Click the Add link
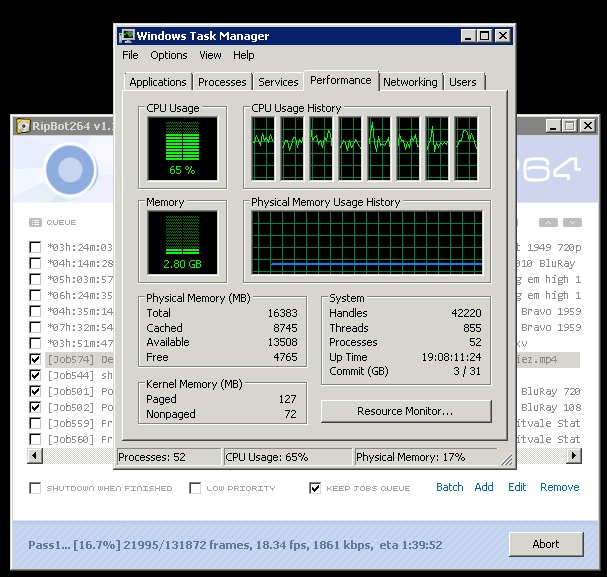The image size is (607, 577). (x=484, y=487)
